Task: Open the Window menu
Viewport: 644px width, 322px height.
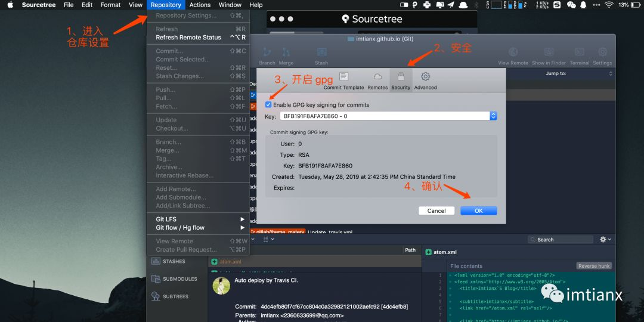Action: pos(230,5)
